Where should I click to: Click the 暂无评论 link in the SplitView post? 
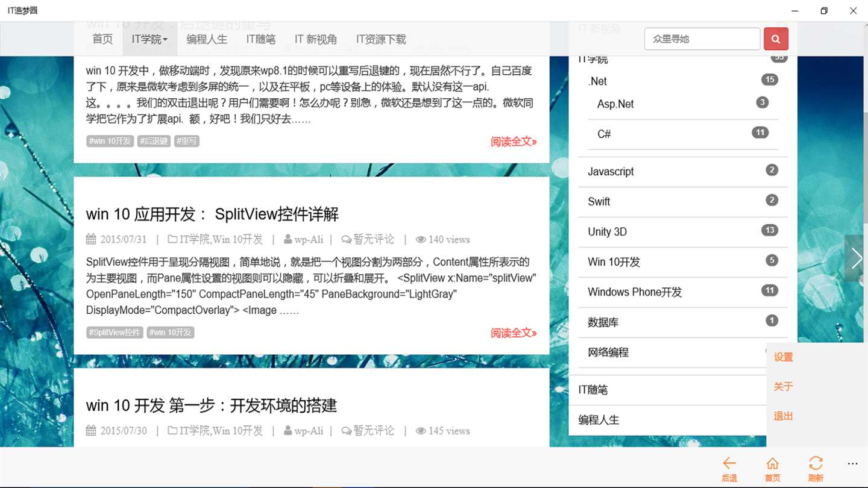(374, 239)
